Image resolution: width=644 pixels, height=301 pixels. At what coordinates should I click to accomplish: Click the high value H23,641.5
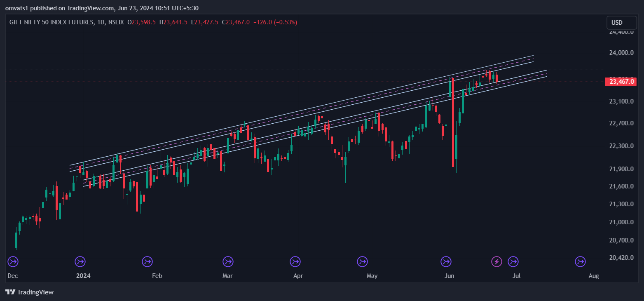click(x=173, y=22)
